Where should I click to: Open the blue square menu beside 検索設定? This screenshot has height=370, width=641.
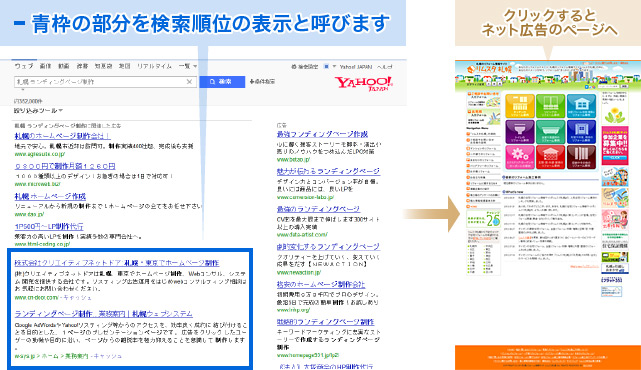tap(326, 67)
